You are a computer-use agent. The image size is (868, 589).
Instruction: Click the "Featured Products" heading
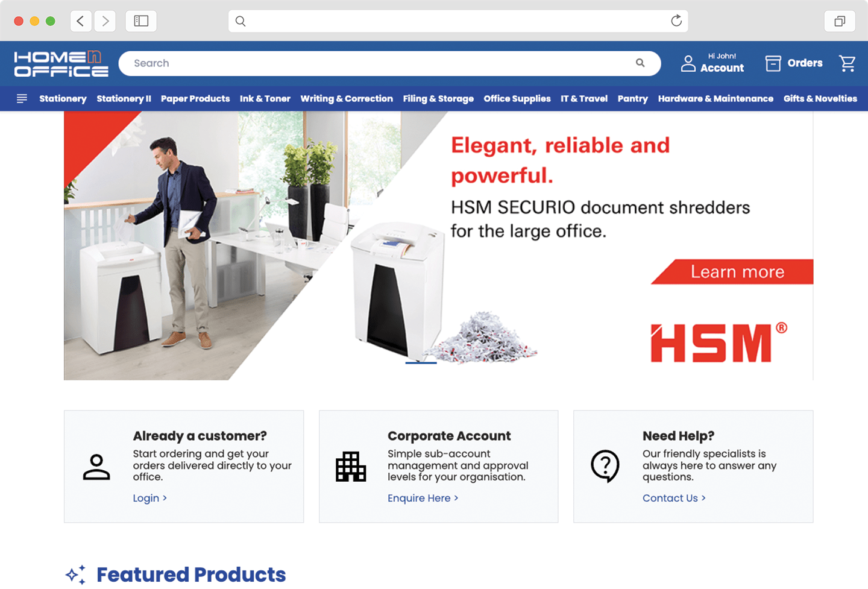click(191, 575)
